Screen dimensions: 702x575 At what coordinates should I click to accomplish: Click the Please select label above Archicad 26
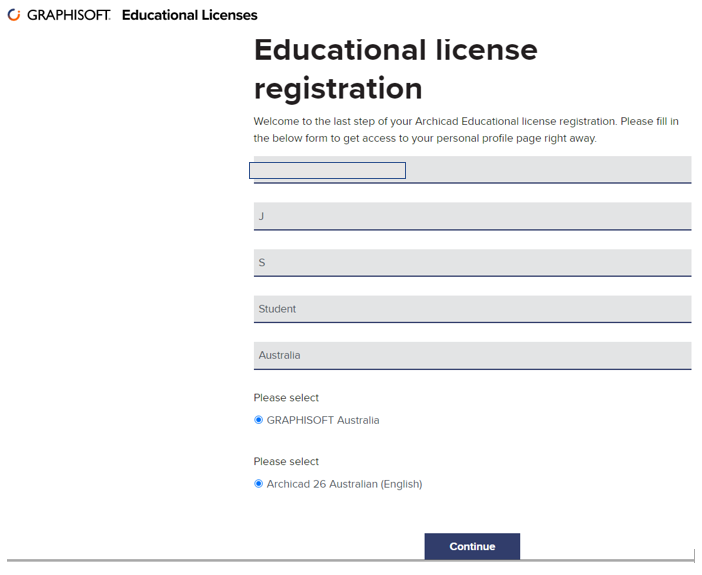click(286, 461)
